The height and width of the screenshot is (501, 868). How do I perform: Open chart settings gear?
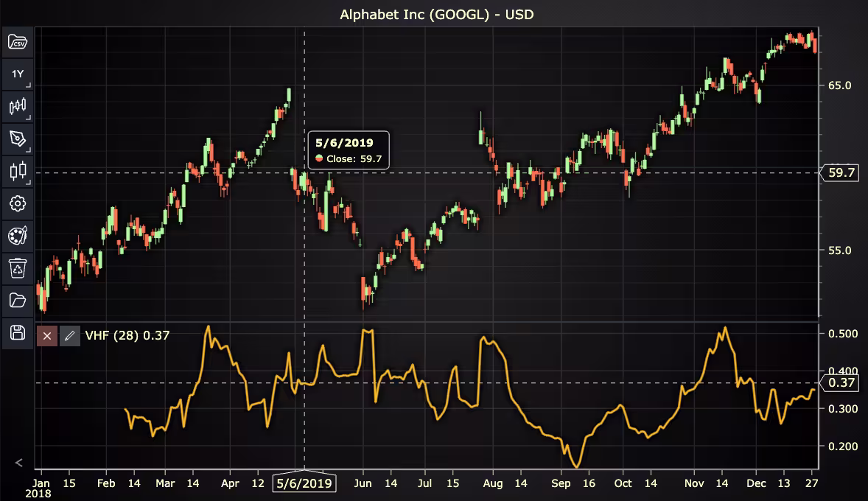coord(18,203)
